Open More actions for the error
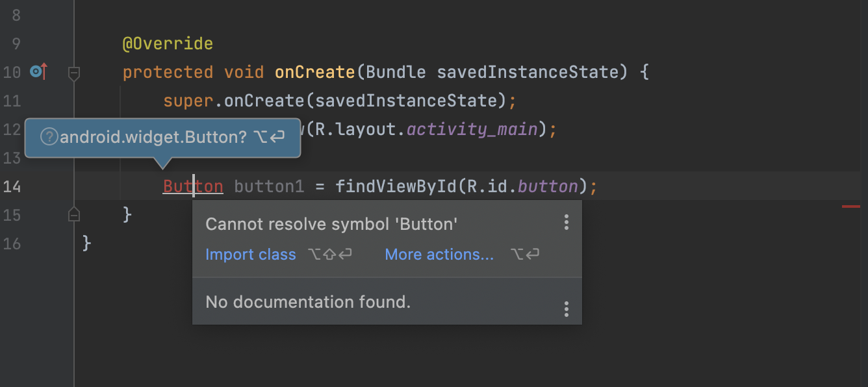 [439, 255]
